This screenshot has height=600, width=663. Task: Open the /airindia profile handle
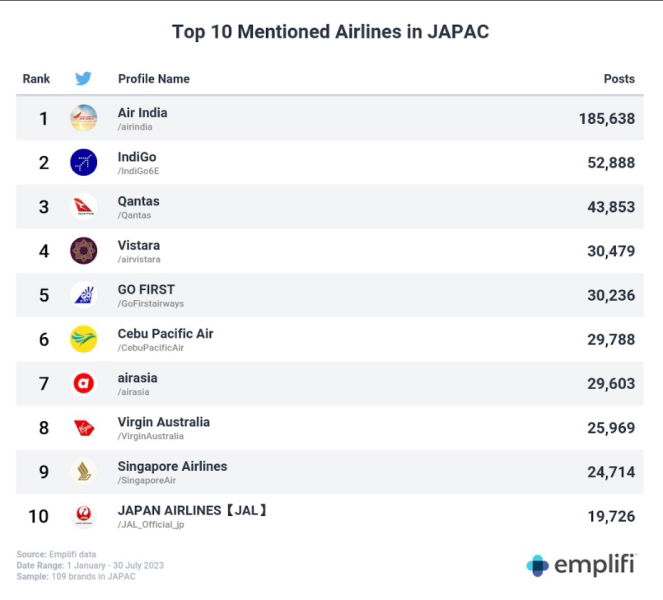(x=136, y=127)
